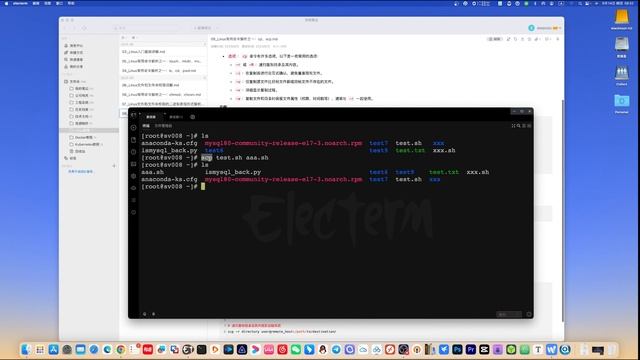The image size is (640, 360).
Task: Open the App Store from the Dock
Action: click(53, 349)
